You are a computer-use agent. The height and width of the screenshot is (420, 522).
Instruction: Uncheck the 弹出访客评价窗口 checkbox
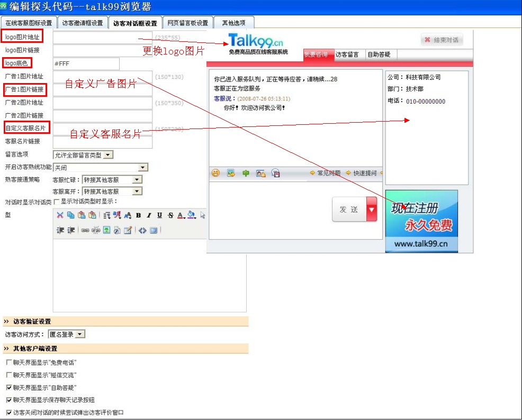click(x=9, y=413)
